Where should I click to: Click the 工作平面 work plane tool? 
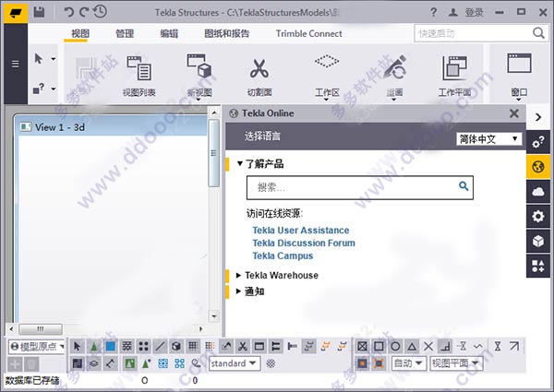pos(454,76)
